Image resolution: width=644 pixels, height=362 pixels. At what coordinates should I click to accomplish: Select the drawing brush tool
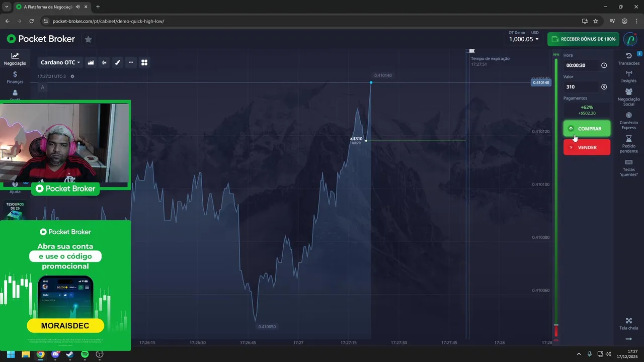[118, 62]
